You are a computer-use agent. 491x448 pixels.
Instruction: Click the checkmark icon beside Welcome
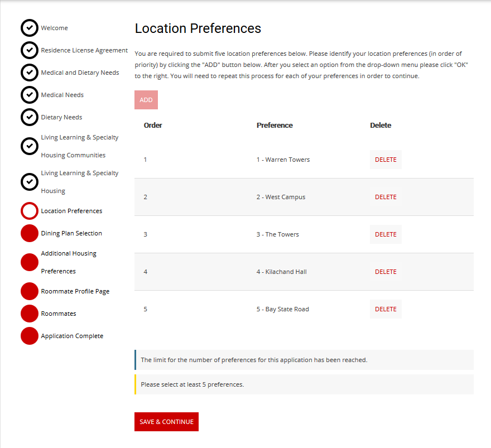30,28
